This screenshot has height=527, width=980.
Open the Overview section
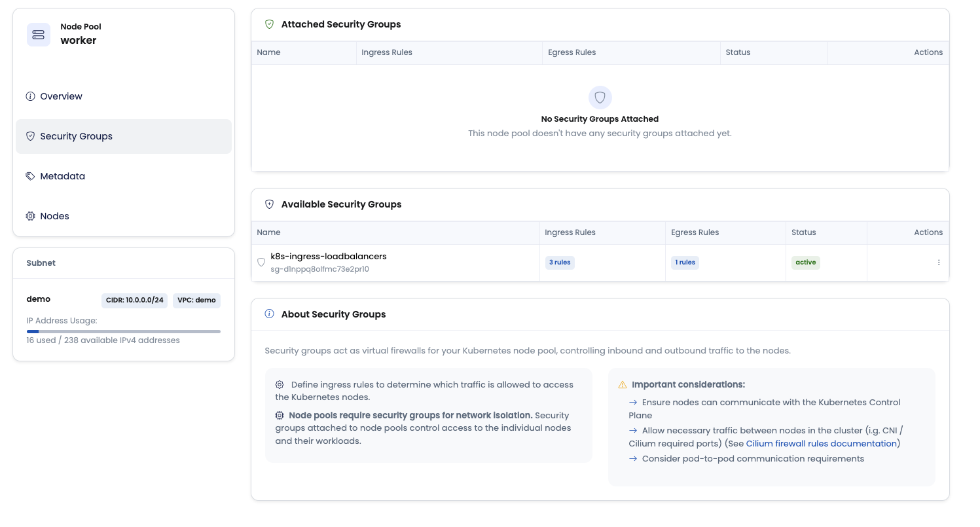tap(61, 96)
